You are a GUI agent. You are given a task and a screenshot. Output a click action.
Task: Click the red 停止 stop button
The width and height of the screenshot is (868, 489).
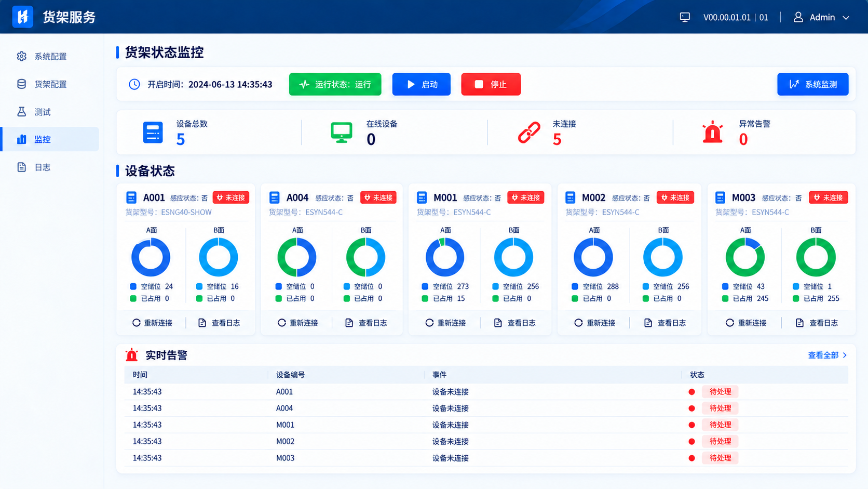[x=491, y=84]
